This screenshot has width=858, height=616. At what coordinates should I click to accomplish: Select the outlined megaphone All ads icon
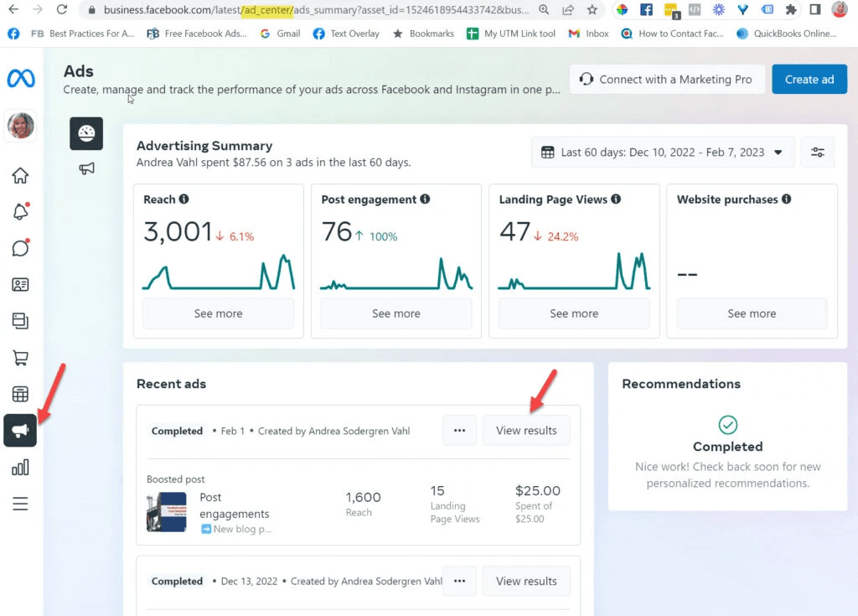(x=86, y=168)
